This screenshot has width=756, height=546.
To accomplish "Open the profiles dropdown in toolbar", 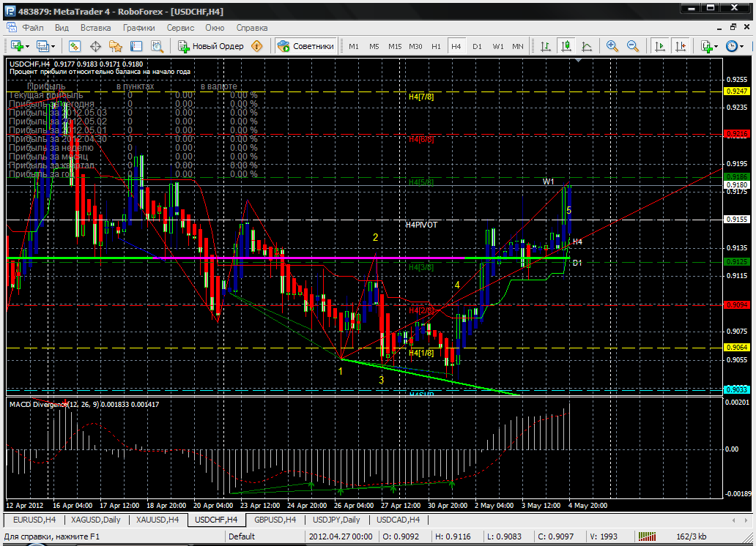I will (x=53, y=46).
